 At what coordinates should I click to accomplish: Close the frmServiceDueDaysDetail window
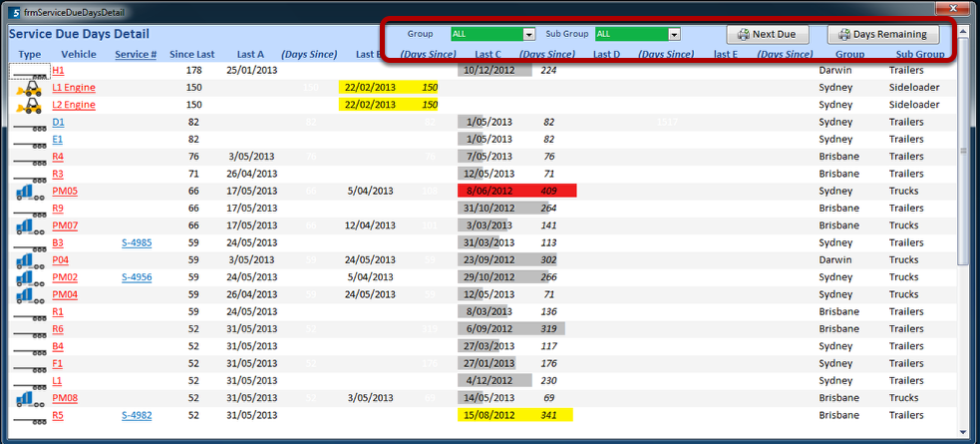pyautogui.click(x=953, y=8)
